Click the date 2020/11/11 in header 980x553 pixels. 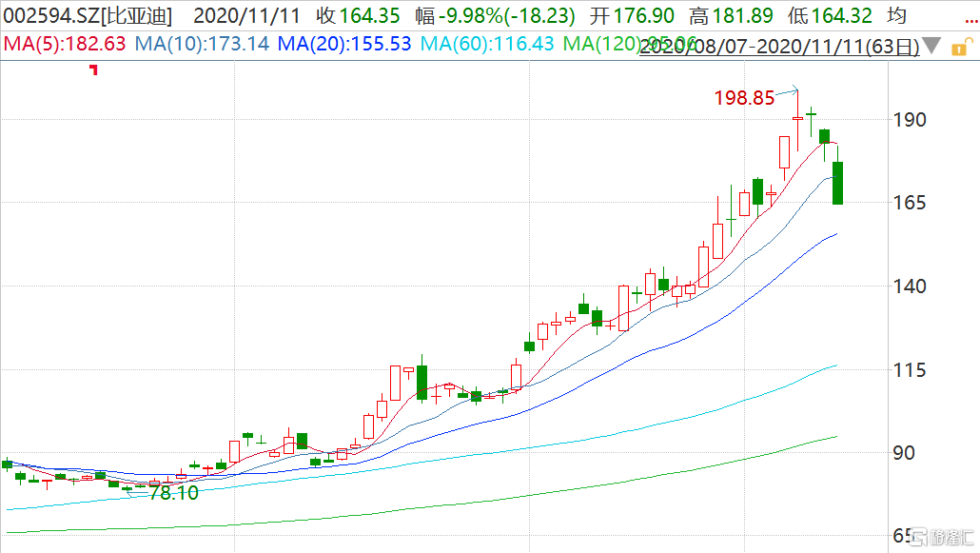point(246,15)
